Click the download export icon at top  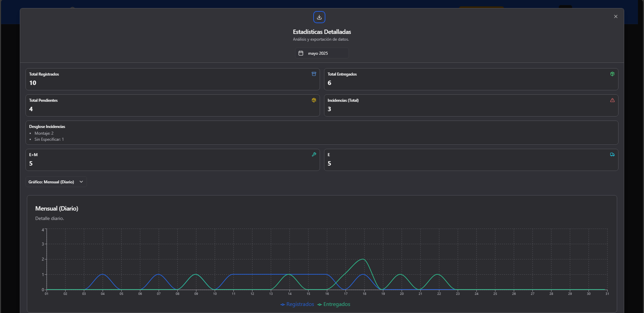tap(319, 17)
